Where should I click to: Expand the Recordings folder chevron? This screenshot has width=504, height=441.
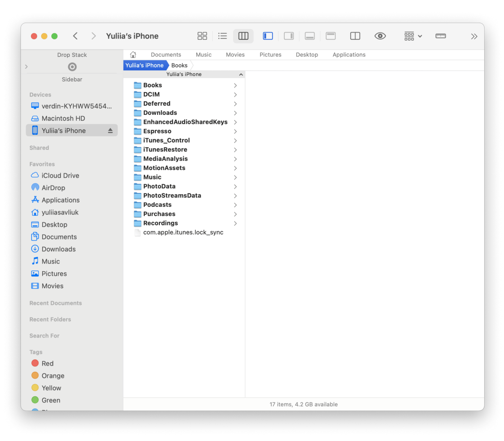pyautogui.click(x=235, y=223)
